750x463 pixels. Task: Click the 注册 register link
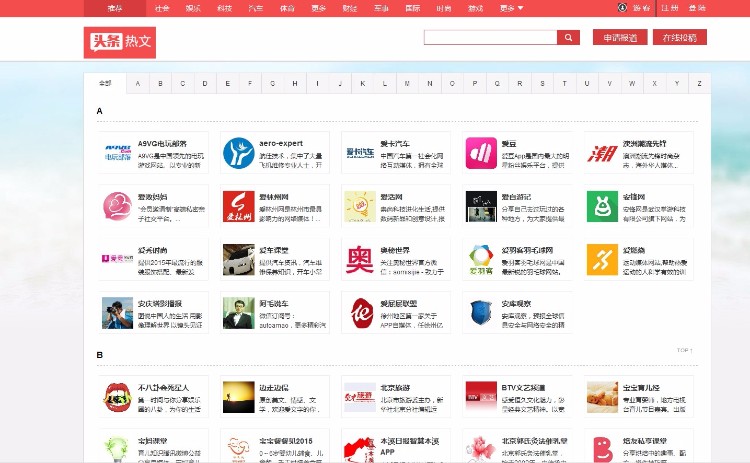coord(670,8)
